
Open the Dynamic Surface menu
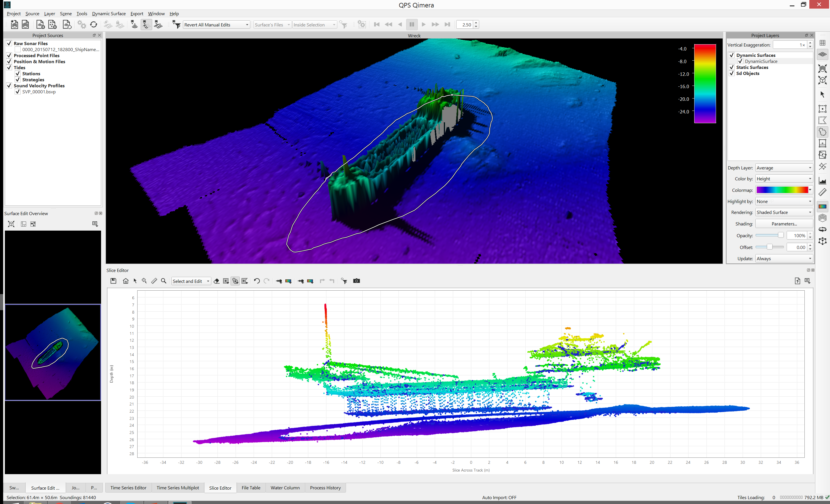(109, 13)
